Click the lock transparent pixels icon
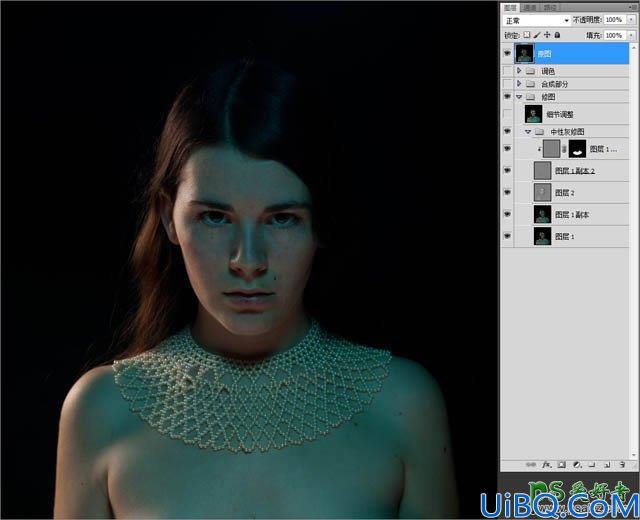This screenshot has height=520, width=640. pyautogui.click(x=527, y=35)
